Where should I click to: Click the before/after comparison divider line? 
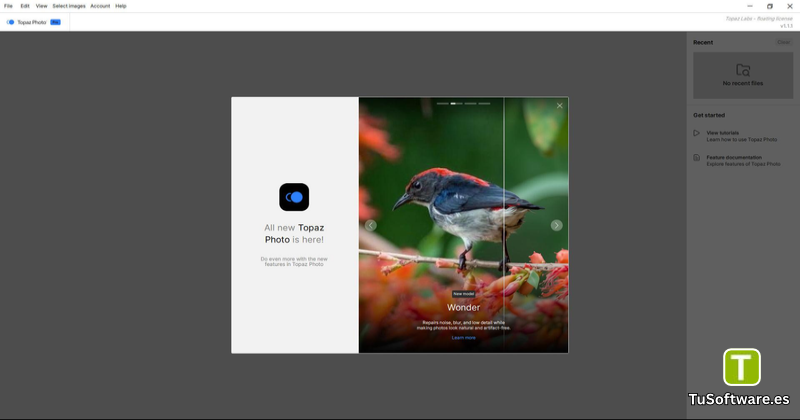click(x=504, y=225)
